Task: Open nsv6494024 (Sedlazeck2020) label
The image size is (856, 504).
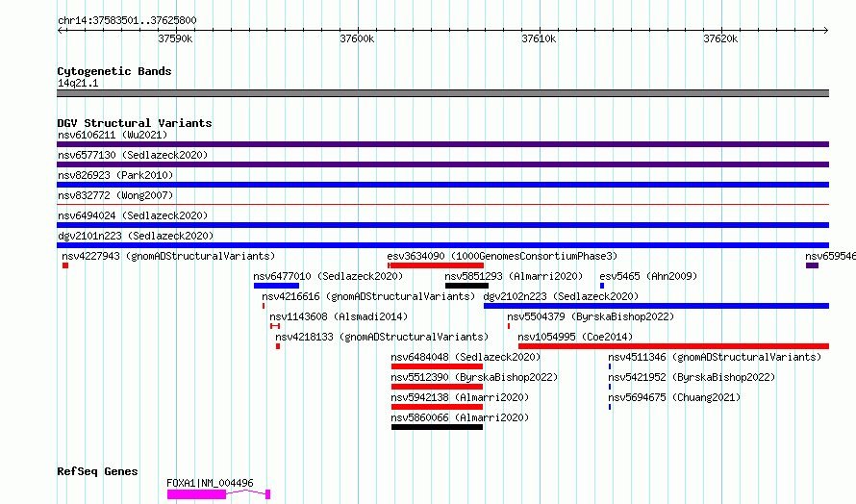Action: click(x=133, y=215)
